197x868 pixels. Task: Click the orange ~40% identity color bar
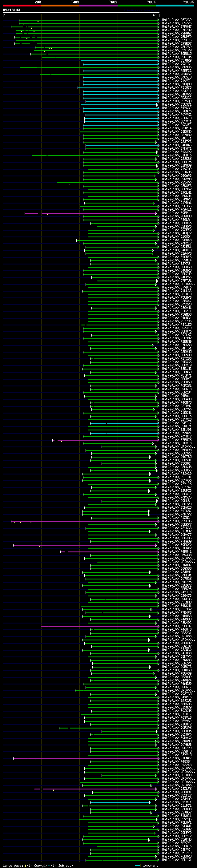click(60, 6)
